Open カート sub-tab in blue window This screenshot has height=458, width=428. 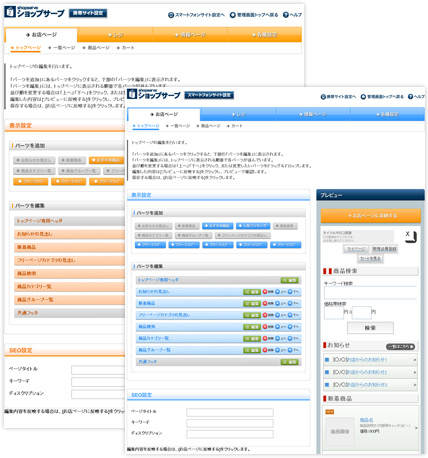click(x=235, y=126)
